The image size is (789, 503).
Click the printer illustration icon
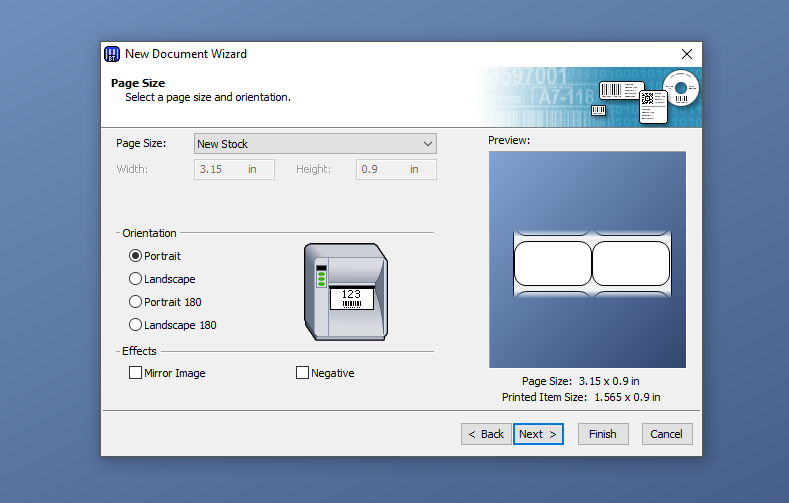coord(344,291)
